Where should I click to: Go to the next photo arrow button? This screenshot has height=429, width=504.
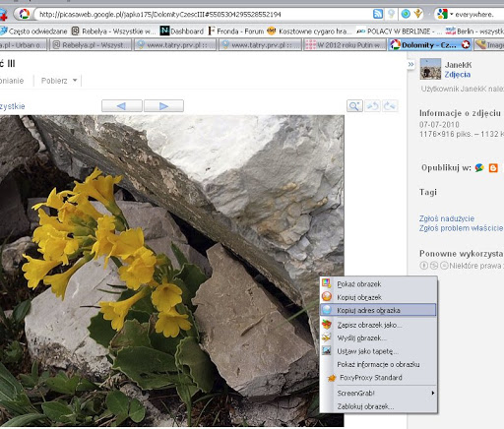[x=163, y=106]
